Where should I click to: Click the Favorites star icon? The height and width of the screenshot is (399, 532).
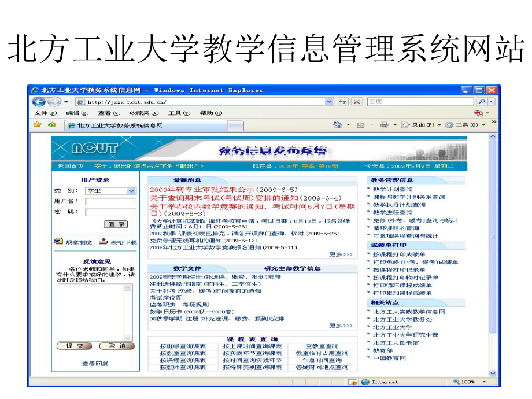pyautogui.click(x=38, y=124)
